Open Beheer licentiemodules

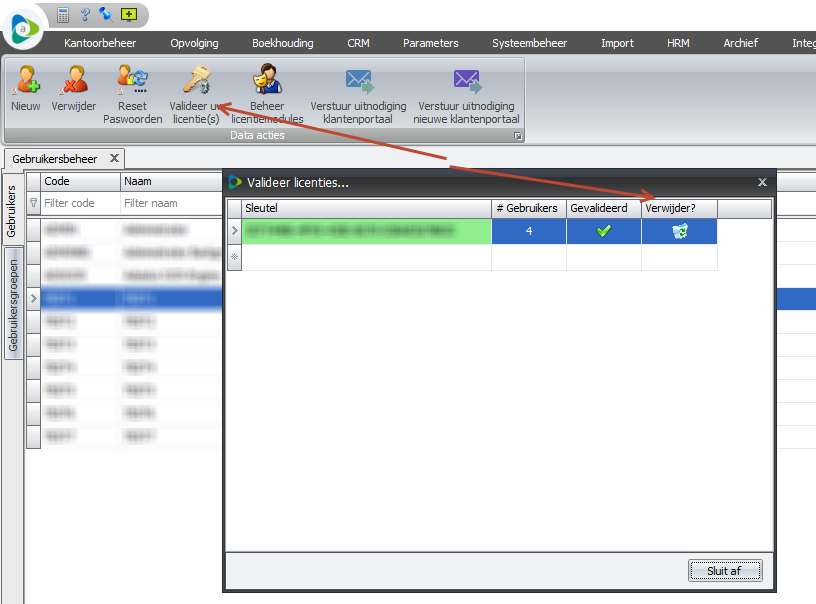[266, 80]
